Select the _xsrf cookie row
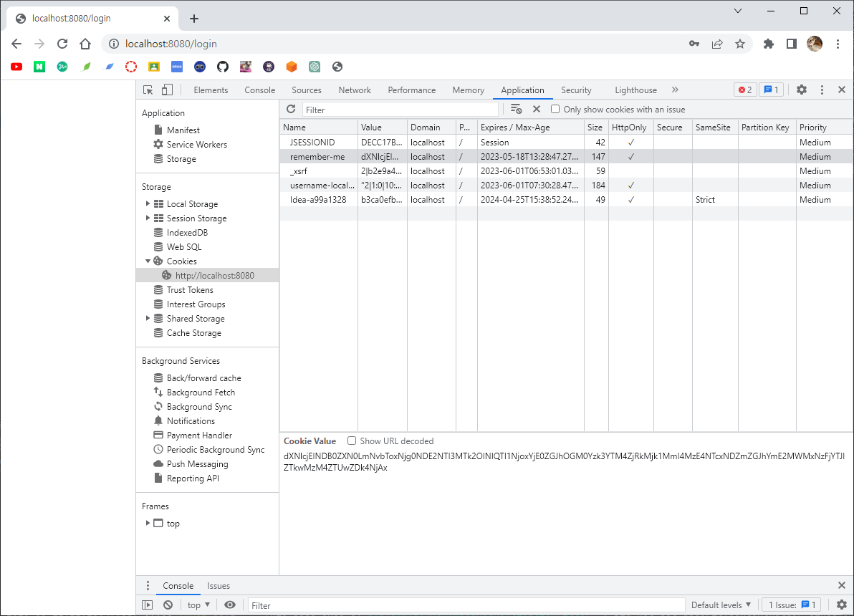This screenshot has width=854, height=616. (567, 171)
